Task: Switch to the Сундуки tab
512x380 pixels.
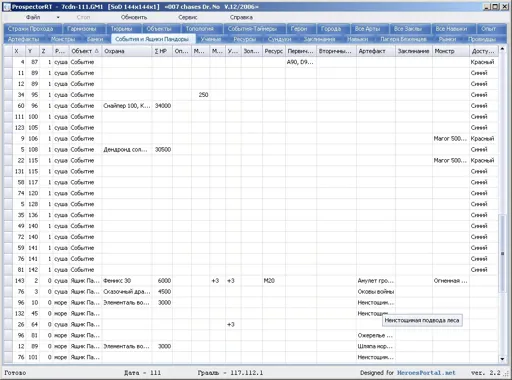Action: click(x=280, y=39)
